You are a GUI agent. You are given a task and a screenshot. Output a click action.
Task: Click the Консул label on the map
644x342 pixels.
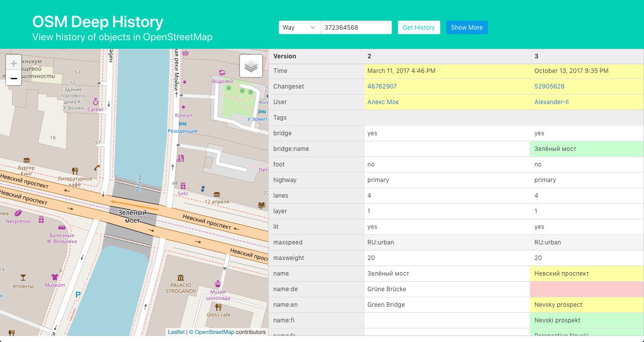(x=183, y=115)
